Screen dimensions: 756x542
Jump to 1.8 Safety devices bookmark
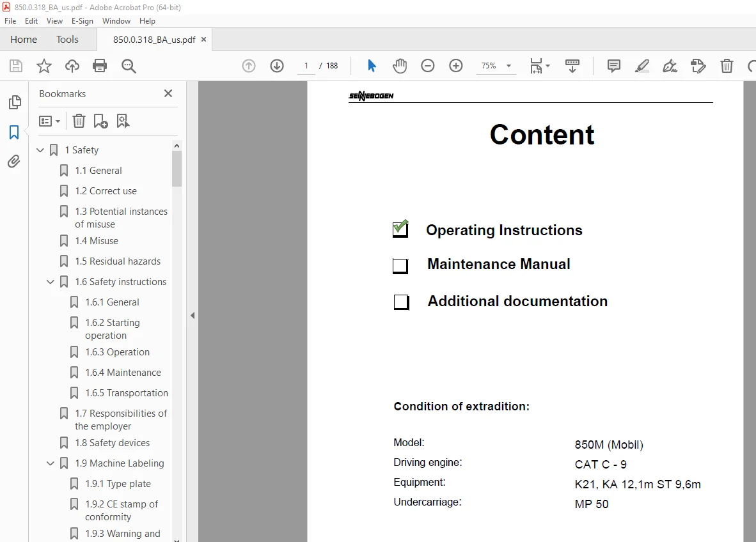point(113,443)
